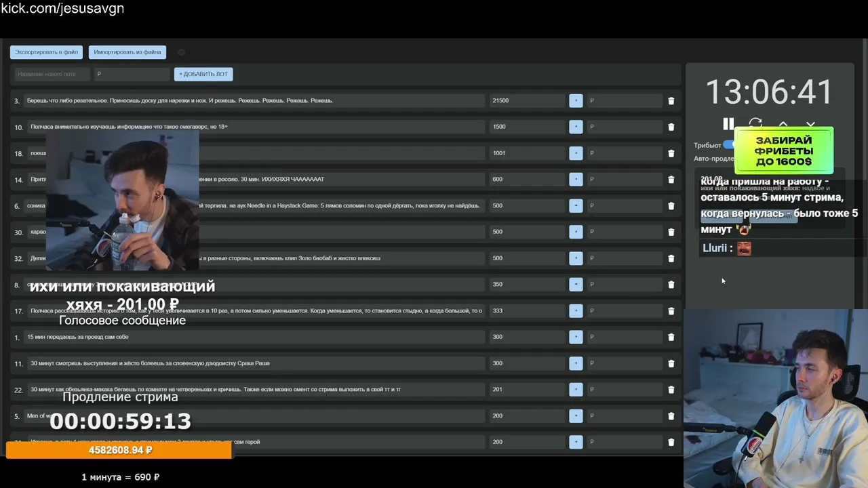The width and height of the screenshot is (868, 488).
Task: Click the 13:06:41 timer display
Action: pos(769,93)
